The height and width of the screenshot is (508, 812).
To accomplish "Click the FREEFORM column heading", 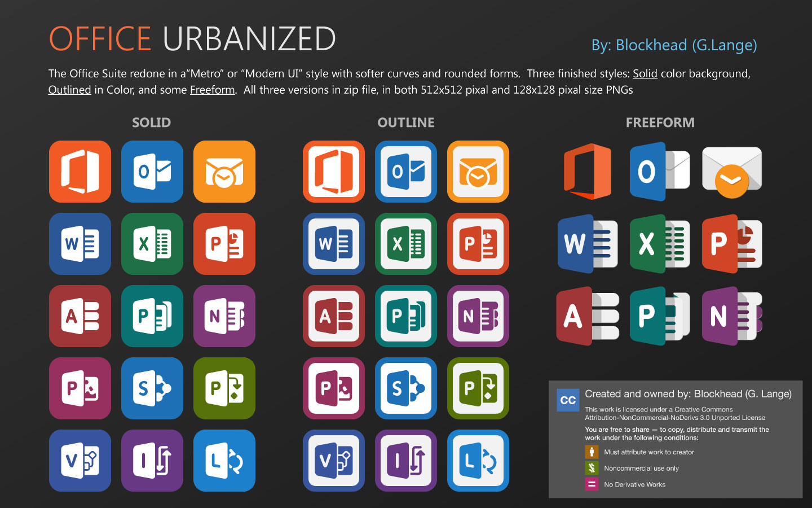I will click(x=660, y=122).
